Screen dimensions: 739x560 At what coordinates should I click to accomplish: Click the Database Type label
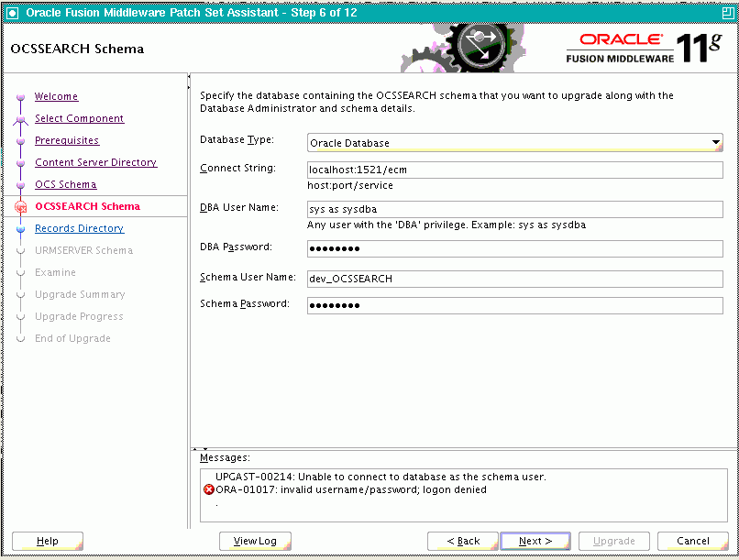(237, 140)
